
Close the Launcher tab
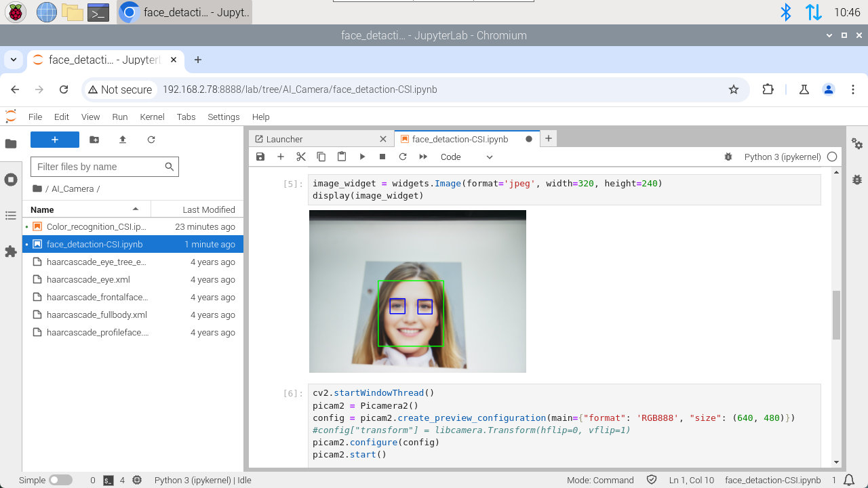[383, 139]
